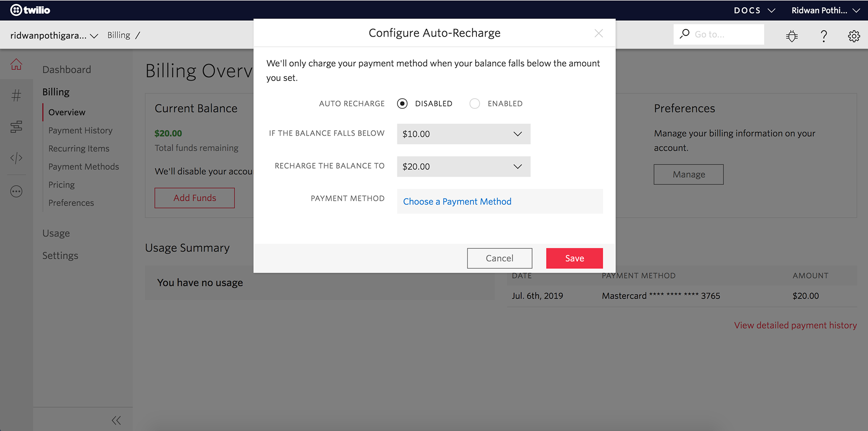This screenshot has width=868, height=431.
Task: Save the auto-recharge configuration
Action: click(x=574, y=258)
